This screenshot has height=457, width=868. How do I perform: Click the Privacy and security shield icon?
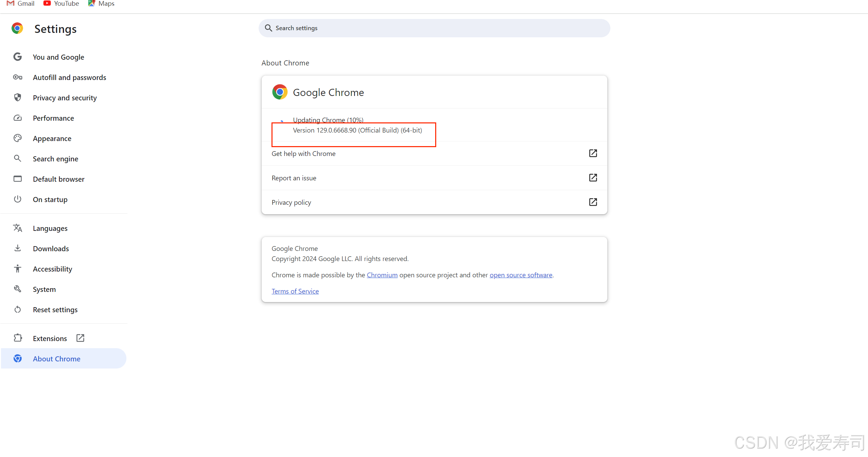point(18,98)
